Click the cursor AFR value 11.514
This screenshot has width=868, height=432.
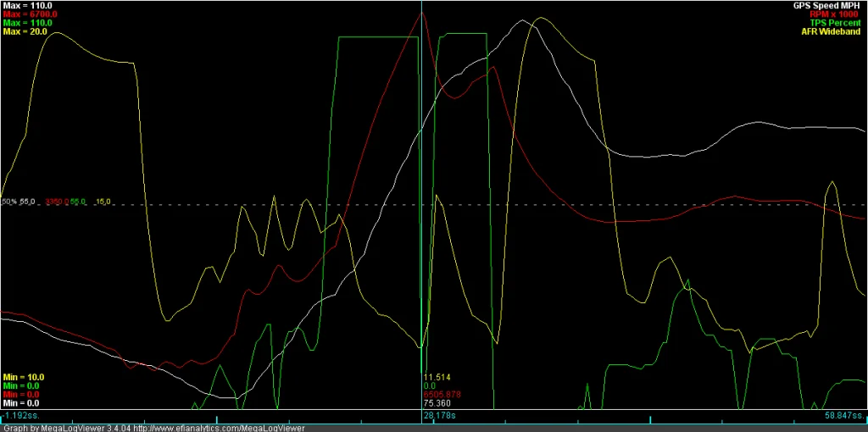point(437,377)
